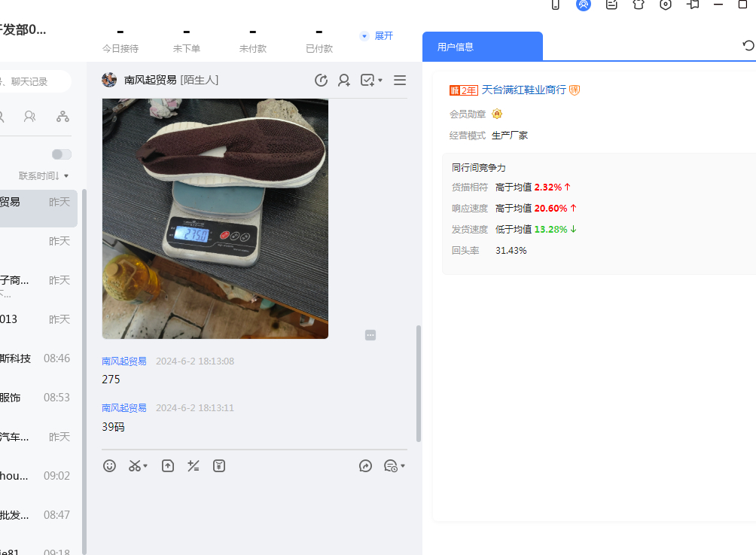Open the 批发 conversation at 08:47
The image size is (756, 555).
pyautogui.click(x=38, y=515)
